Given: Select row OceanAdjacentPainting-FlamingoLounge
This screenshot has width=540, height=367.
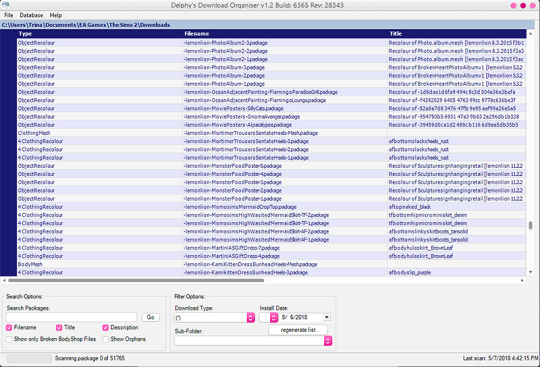Looking at the screenshot, I should 271,100.
